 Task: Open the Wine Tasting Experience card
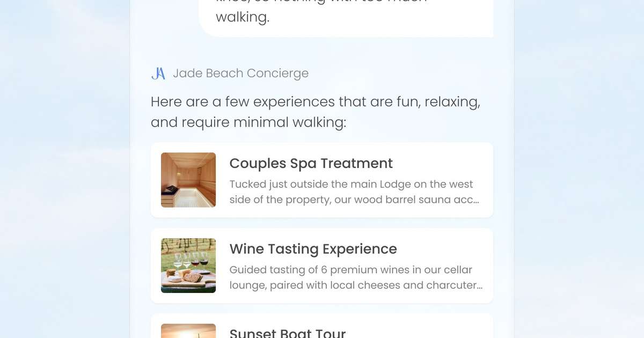click(322, 265)
